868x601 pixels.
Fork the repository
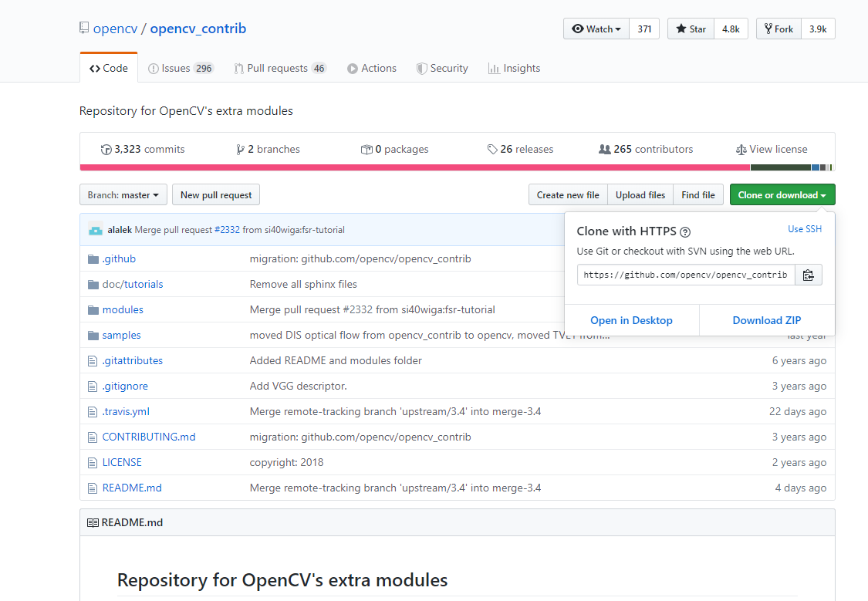[778, 29]
